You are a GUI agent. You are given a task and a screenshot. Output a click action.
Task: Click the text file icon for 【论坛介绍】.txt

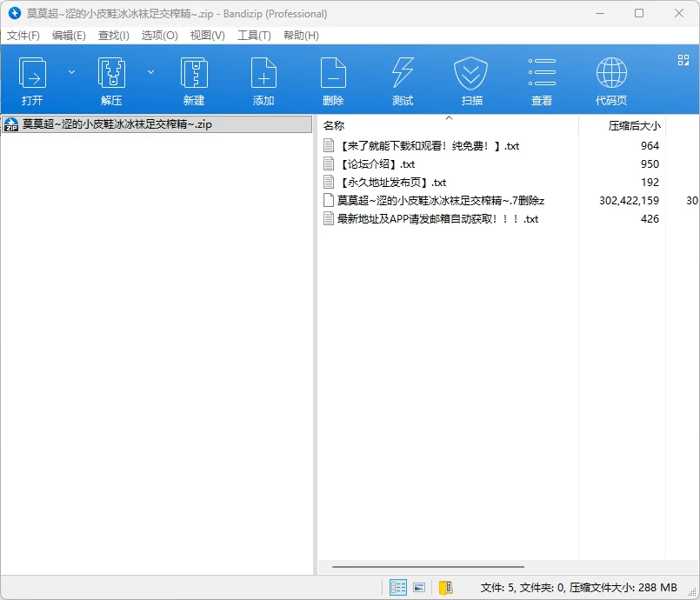pos(329,163)
